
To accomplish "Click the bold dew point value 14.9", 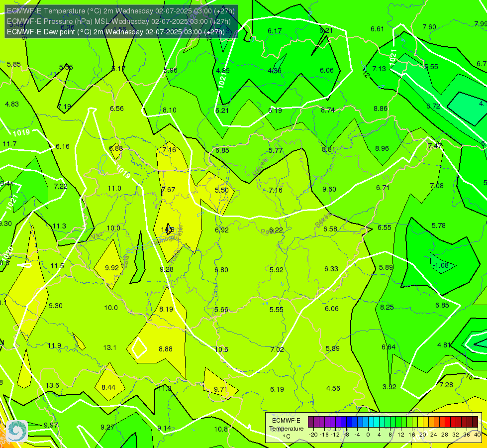I will [168, 229].
